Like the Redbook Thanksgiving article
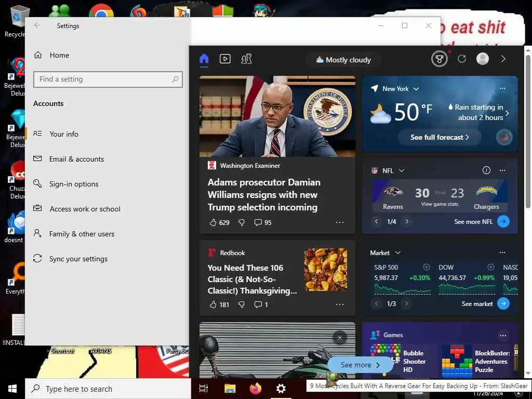 [219, 304]
